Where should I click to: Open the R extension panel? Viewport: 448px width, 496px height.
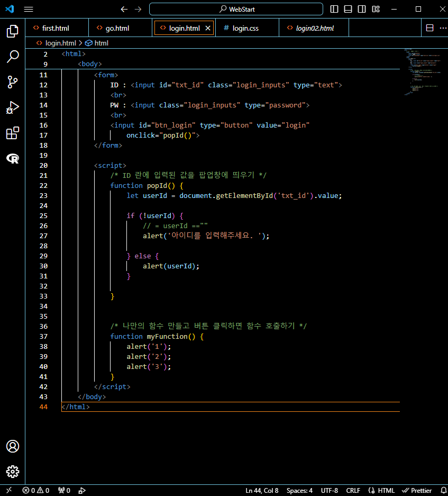tap(13, 158)
